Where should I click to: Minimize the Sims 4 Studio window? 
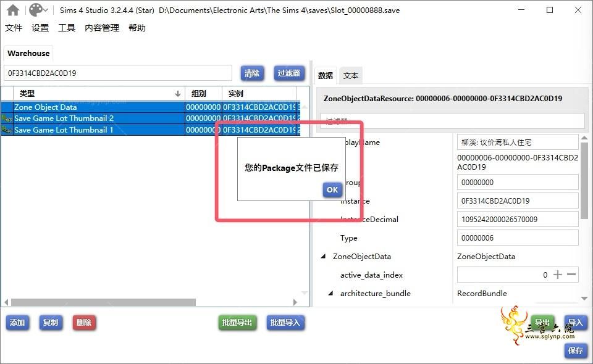pyautogui.click(x=521, y=10)
